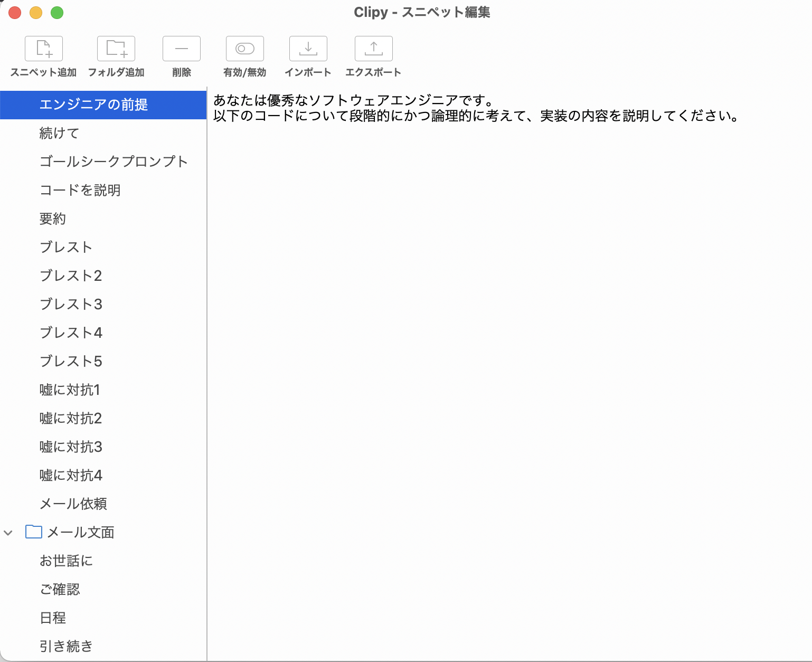Toggle the Enable/Disable (有効/無効) switch icon

244,49
